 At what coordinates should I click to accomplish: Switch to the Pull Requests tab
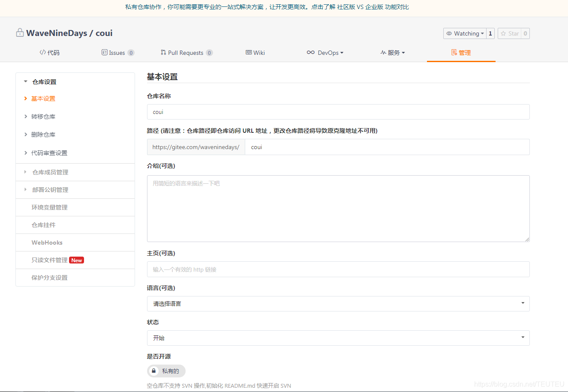[x=186, y=53]
